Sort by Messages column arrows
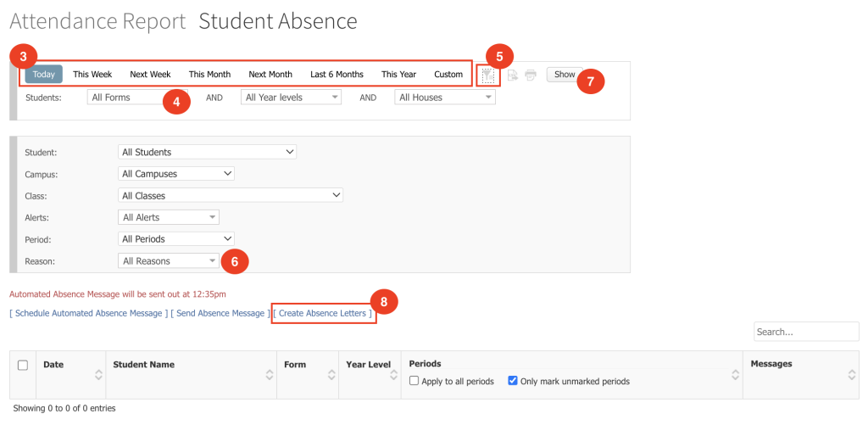Image resolution: width=868 pixels, height=425 pixels. click(x=852, y=375)
